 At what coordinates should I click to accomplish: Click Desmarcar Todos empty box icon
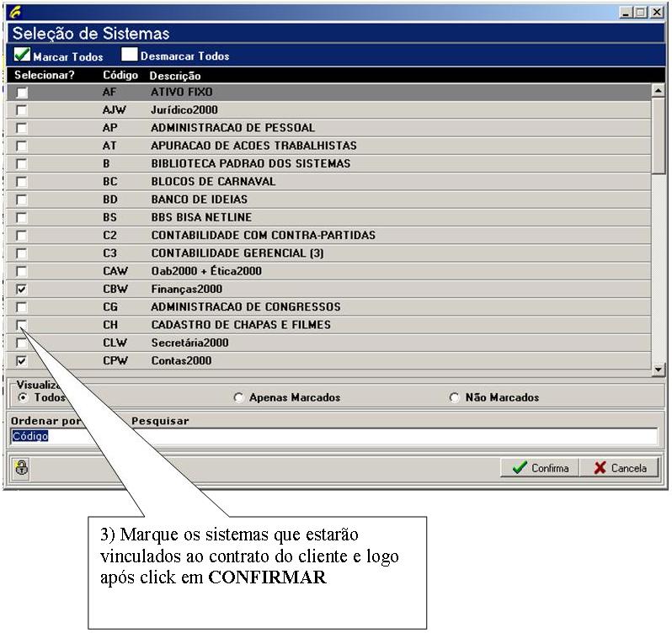[x=129, y=56]
